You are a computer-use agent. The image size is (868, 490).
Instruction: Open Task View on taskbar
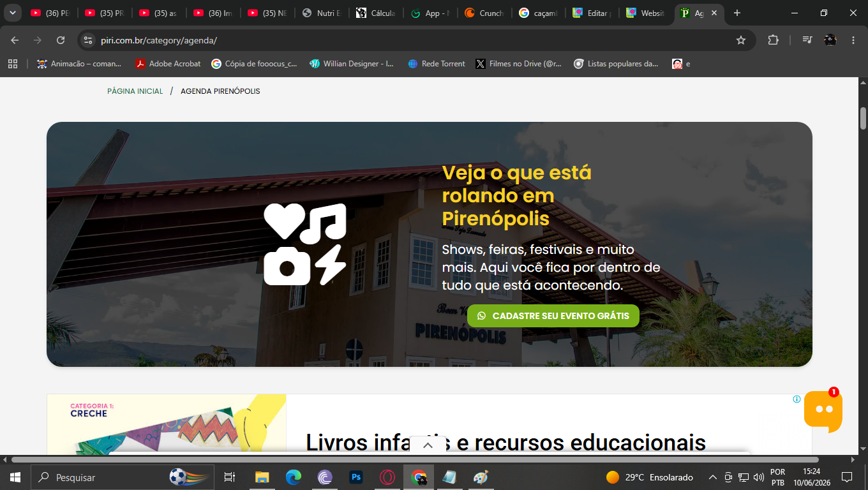coord(230,477)
